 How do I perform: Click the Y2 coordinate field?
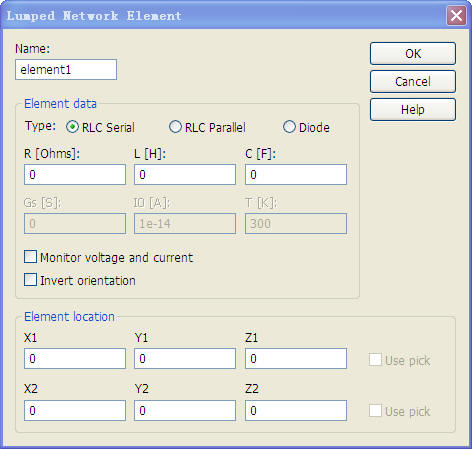185,410
